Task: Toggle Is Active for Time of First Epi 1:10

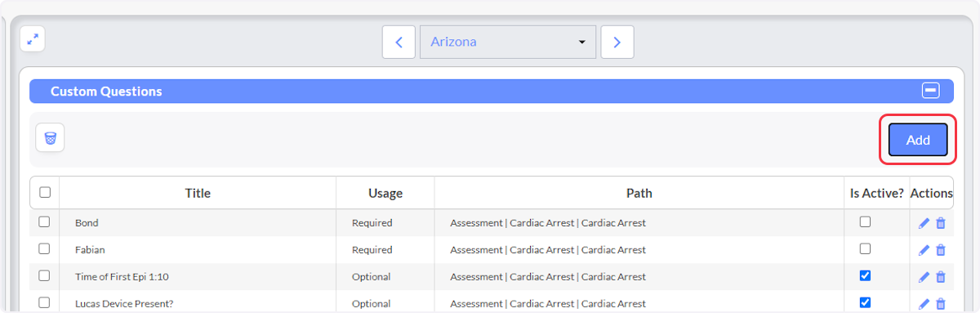Action: 866,275
